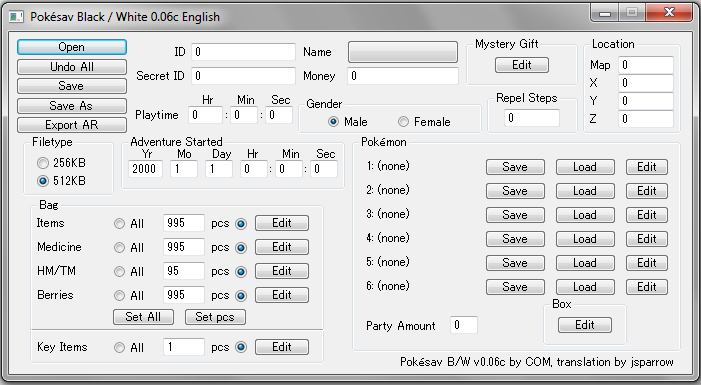Focus the Location Y field
Image resolution: width=701 pixels, height=385 pixels.
point(646,101)
